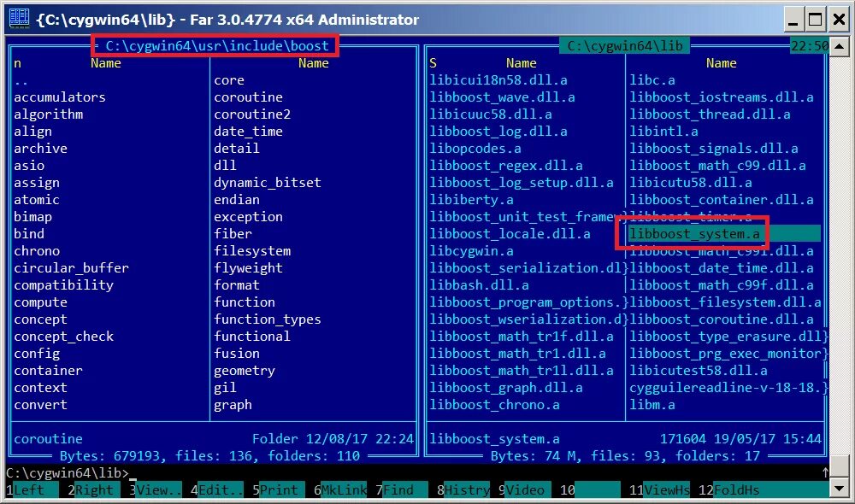The image size is (855, 504).
Task: Click the right panel path C:\cygwin64\lib
Action: (x=625, y=46)
